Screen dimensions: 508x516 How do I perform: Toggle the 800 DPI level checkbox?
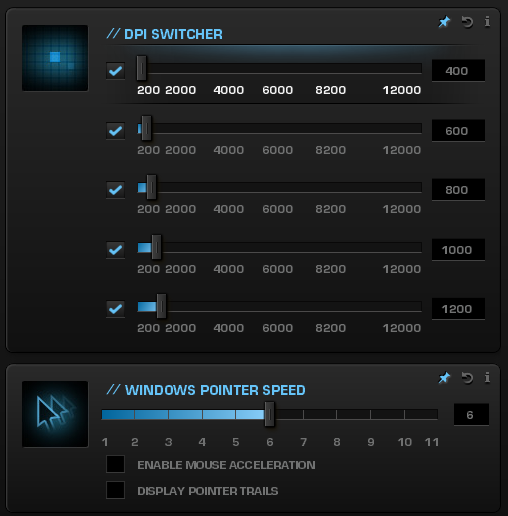[x=115, y=190]
